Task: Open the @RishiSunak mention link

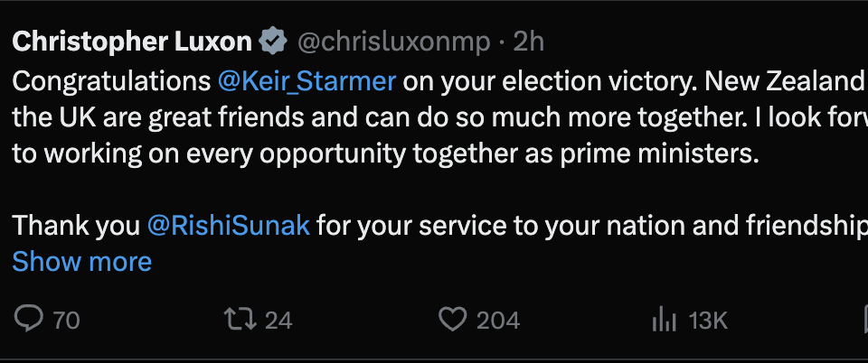Action: point(229,225)
